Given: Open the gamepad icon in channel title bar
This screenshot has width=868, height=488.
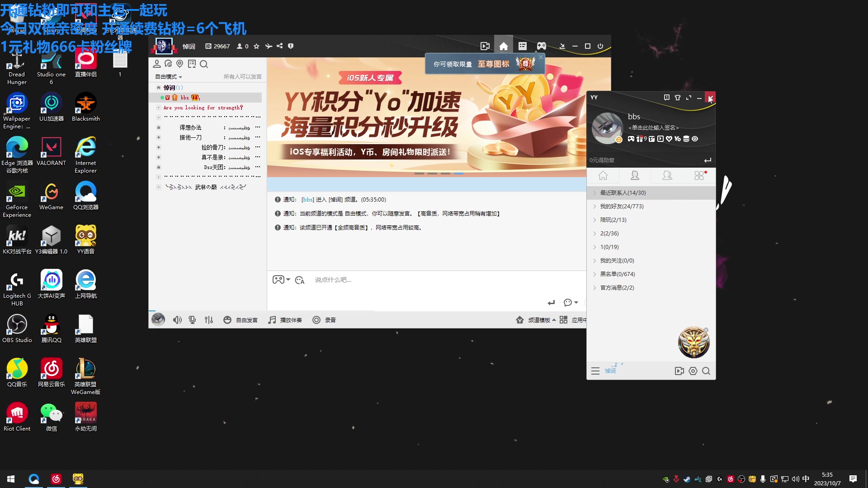Looking at the screenshot, I should pos(542,46).
